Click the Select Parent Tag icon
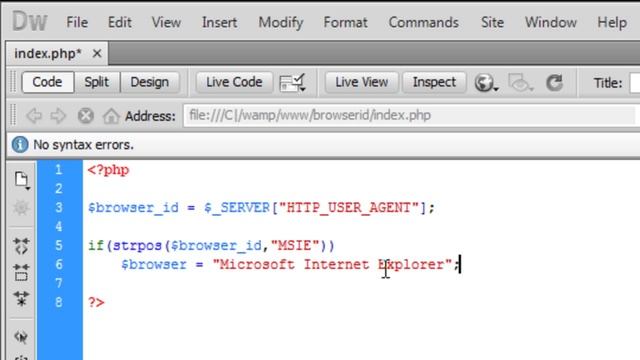Image resolution: width=640 pixels, height=360 pixels. pos(21,337)
